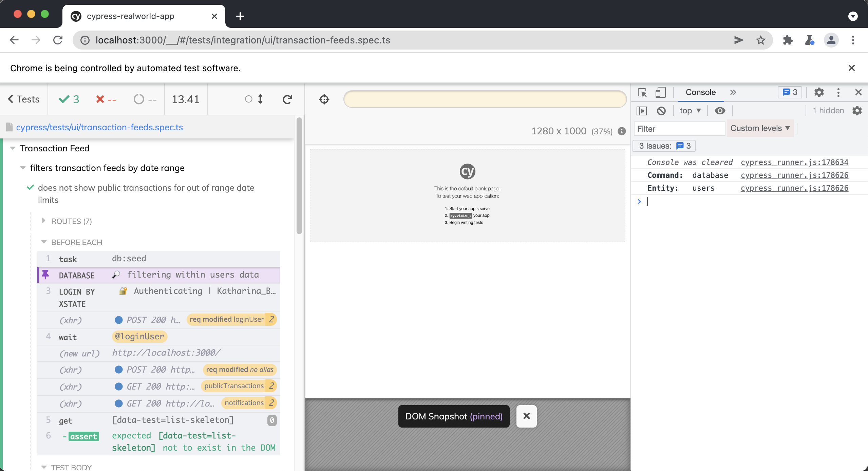Image resolution: width=868 pixels, height=471 pixels.
Task: Click the DevTools inspect element icon
Action: 642,92
